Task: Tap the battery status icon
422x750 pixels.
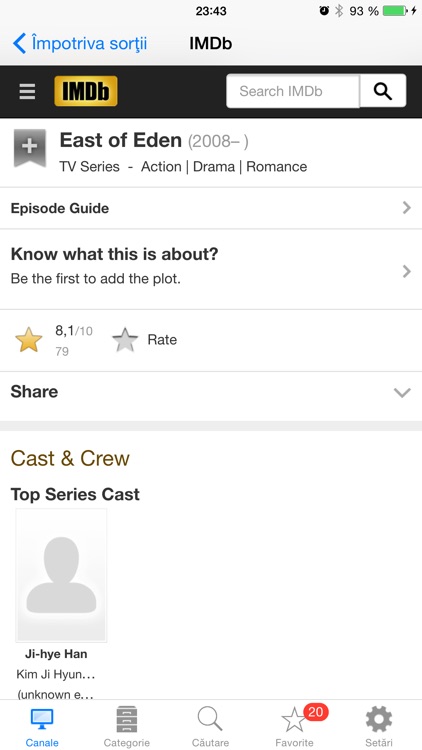Action: pyautogui.click(x=395, y=11)
